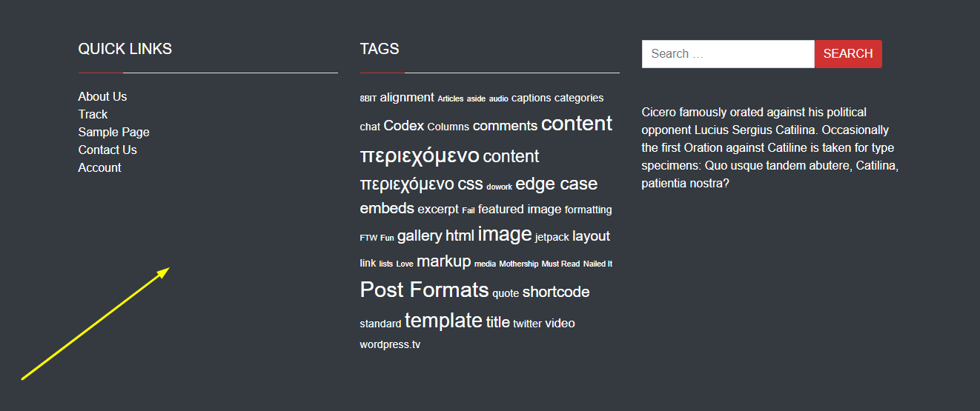Open the Sample Page link

point(114,132)
